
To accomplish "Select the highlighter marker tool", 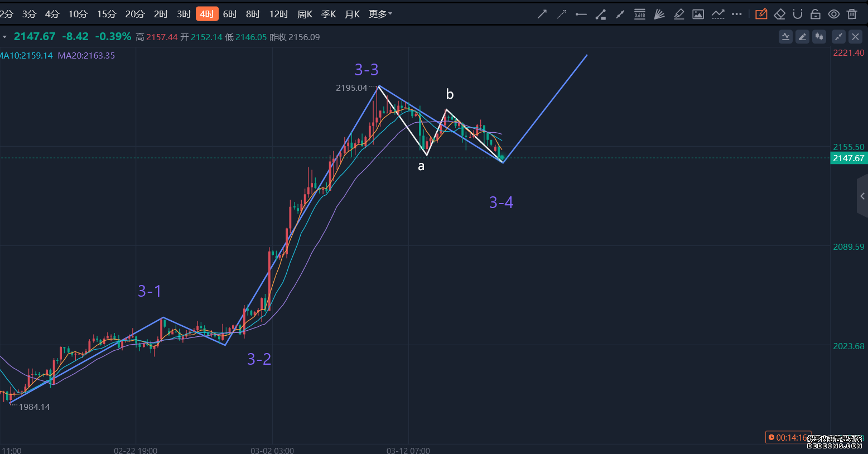I will (678, 14).
